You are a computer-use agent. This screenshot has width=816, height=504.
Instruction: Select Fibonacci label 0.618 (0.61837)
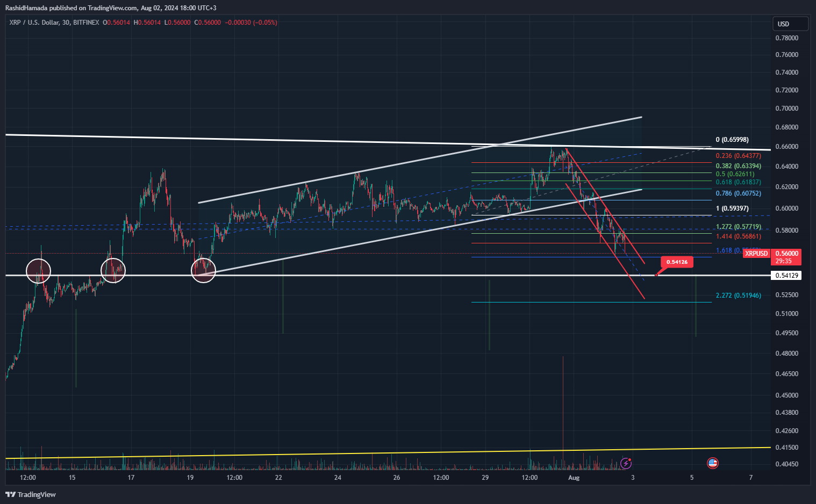pos(738,182)
